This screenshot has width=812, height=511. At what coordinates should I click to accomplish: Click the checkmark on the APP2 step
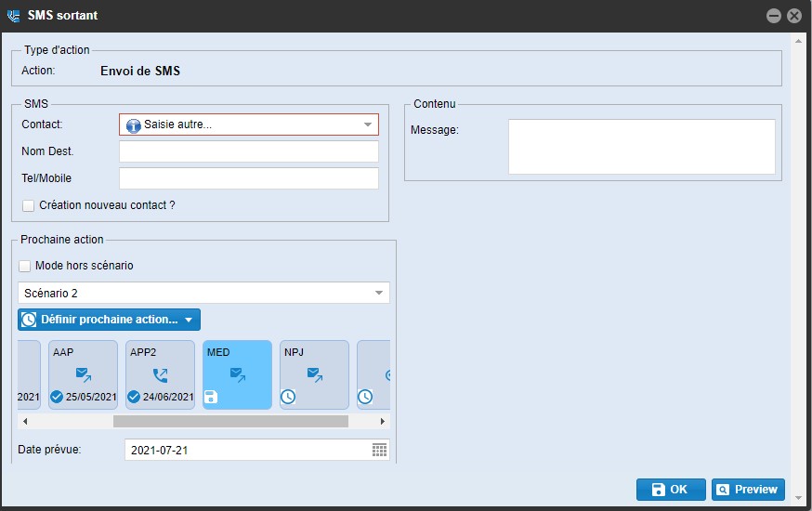tap(134, 397)
